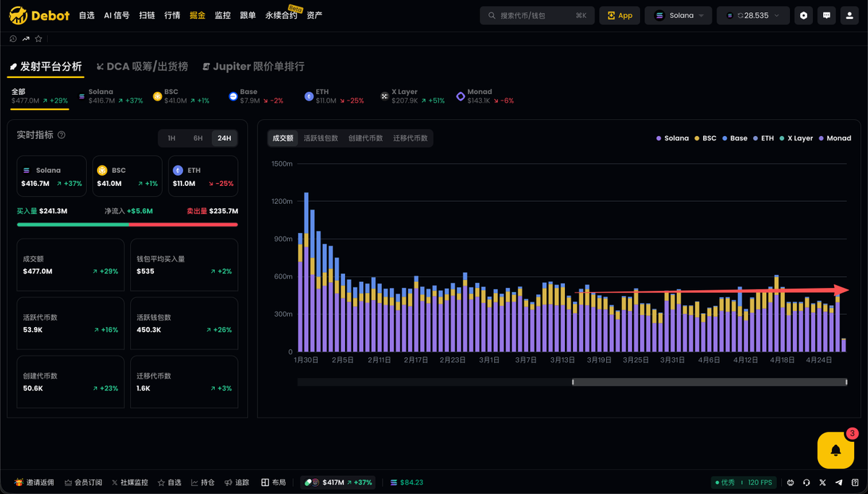868x494 pixels.
Task: Click the $417M market pill in footer
Action: 338,482
